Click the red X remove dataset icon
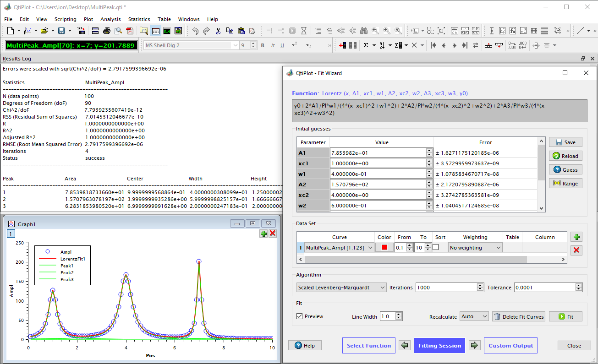The height and width of the screenshot is (364, 598). [576, 250]
